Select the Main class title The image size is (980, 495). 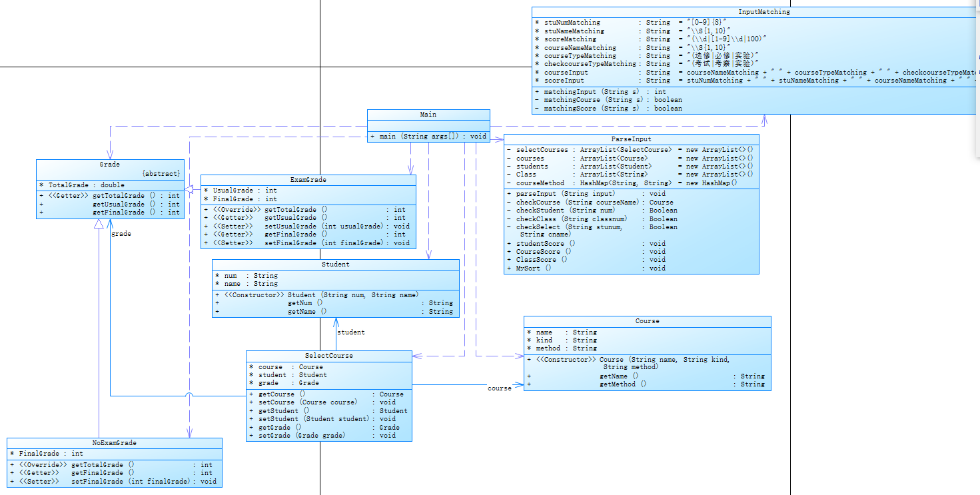(428, 115)
